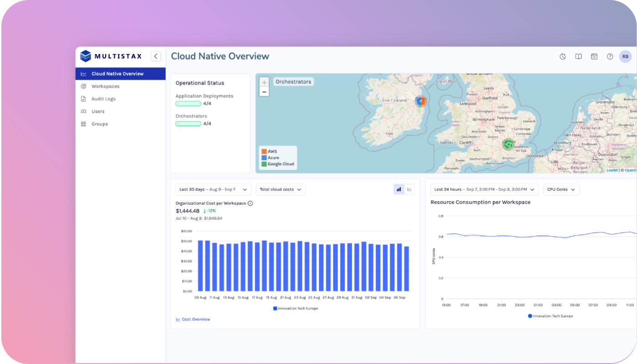Open the Total cloud costs dropdown
Viewport: 637px width, 364px height.
[x=280, y=189]
